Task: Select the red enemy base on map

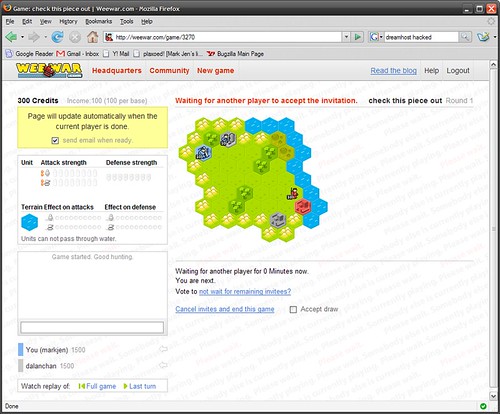Action: pyautogui.click(x=303, y=206)
